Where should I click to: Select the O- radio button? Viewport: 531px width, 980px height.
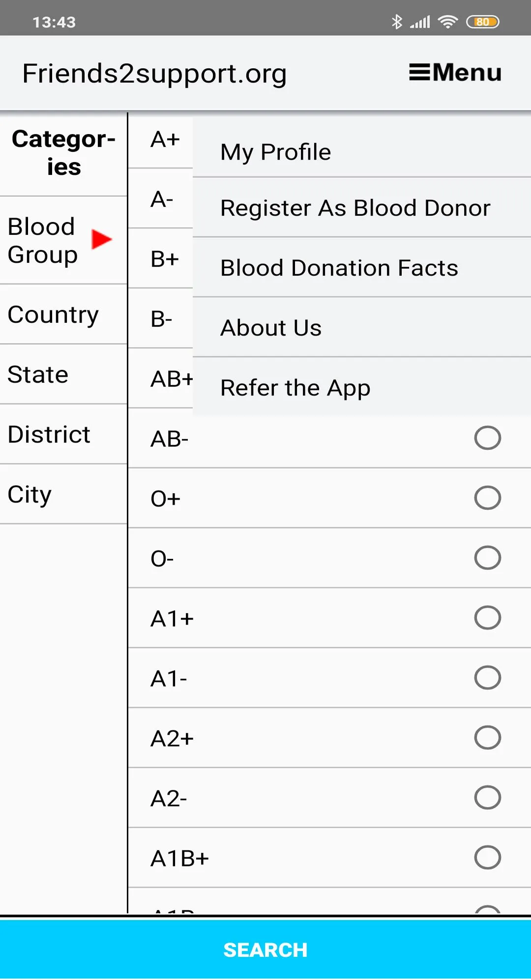coord(487,558)
